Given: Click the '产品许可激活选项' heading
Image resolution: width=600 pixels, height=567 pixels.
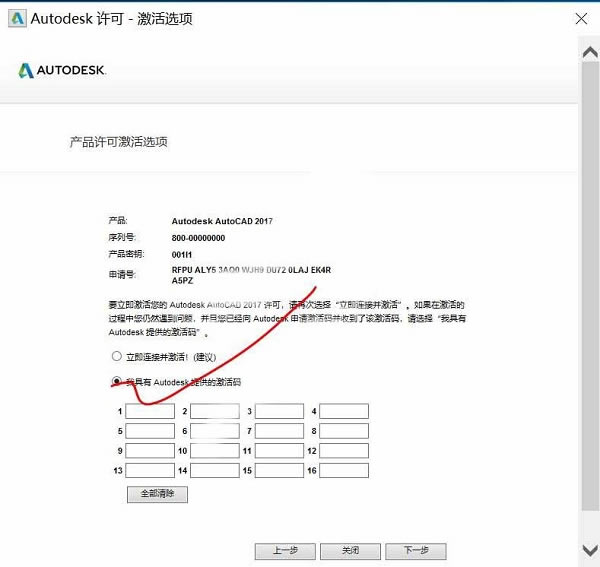Looking at the screenshot, I should [119, 142].
